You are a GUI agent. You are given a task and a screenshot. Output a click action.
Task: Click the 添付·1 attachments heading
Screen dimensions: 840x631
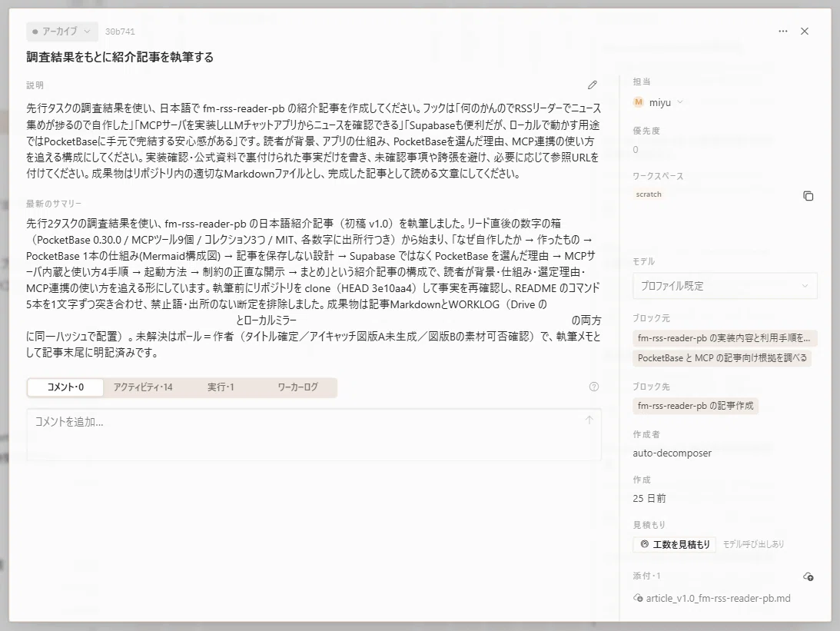(x=646, y=576)
